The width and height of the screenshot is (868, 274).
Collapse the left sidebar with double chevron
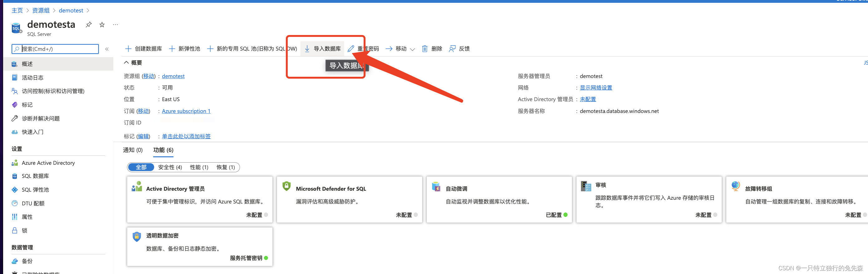point(107,49)
